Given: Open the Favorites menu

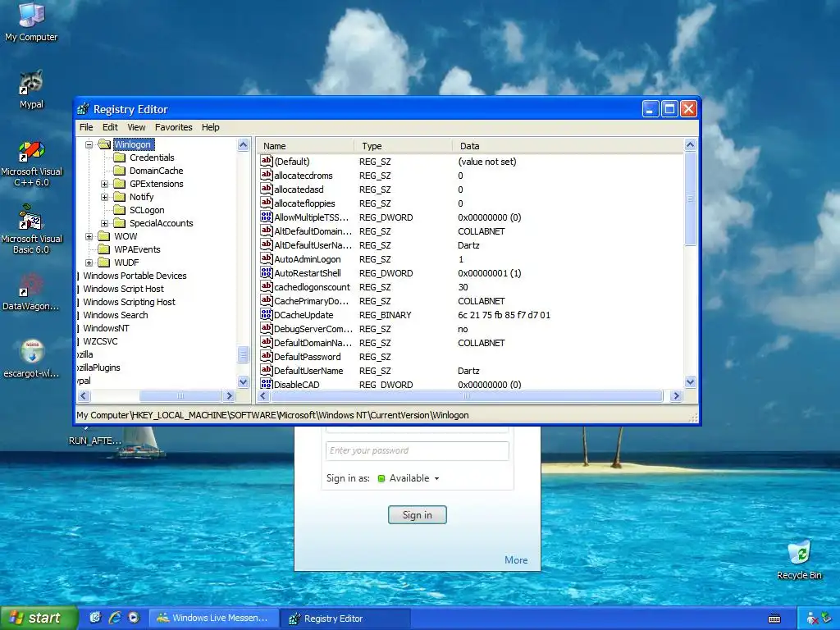Looking at the screenshot, I should 174,127.
